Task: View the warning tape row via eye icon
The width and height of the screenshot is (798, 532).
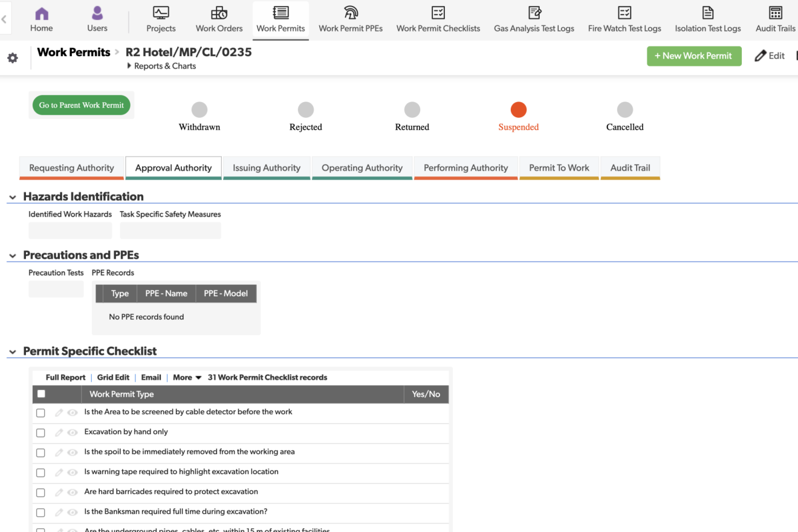Action: [x=73, y=473]
